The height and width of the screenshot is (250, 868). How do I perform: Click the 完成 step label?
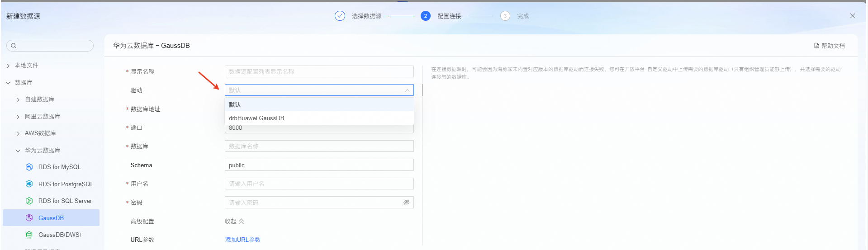pyautogui.click(x=523, y=16)
